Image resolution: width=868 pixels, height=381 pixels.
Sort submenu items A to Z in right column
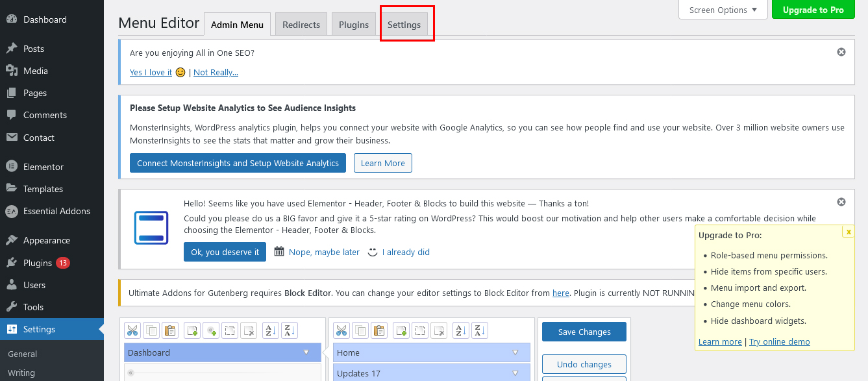point(461,330)
